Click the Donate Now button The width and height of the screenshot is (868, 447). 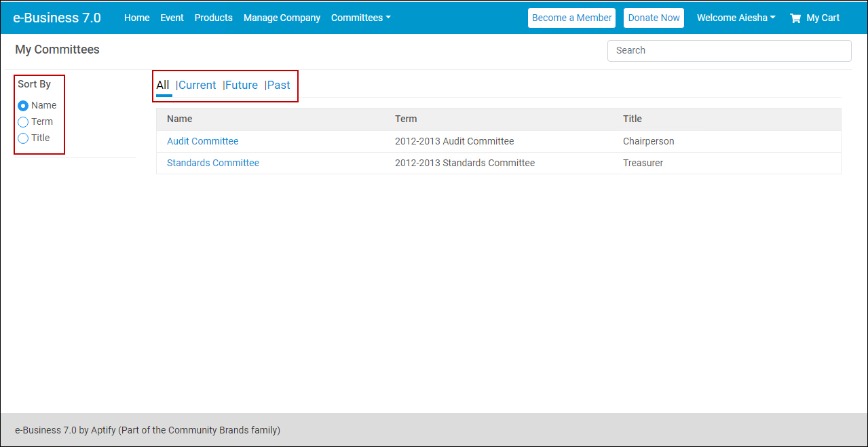[x=654, y=18]
